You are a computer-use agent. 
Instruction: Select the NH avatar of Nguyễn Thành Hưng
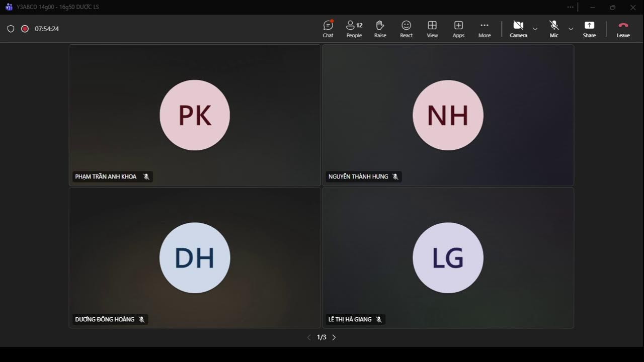pos(448,115)
